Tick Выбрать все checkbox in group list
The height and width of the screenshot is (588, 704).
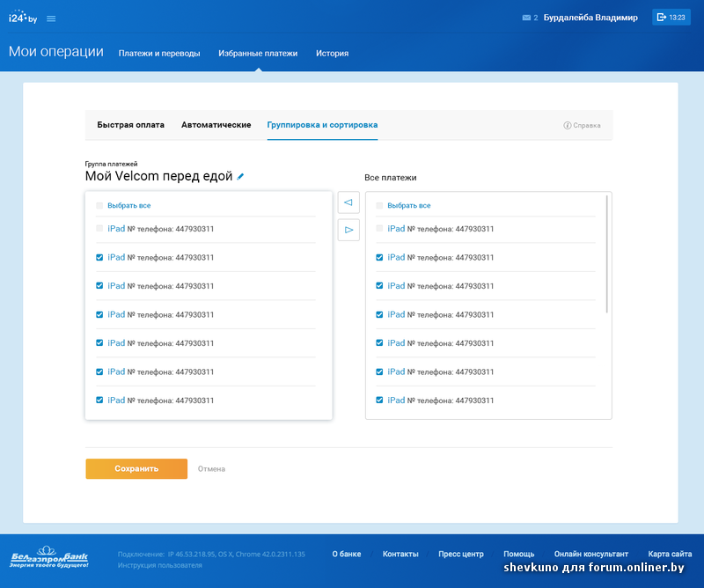coord(99,205)
